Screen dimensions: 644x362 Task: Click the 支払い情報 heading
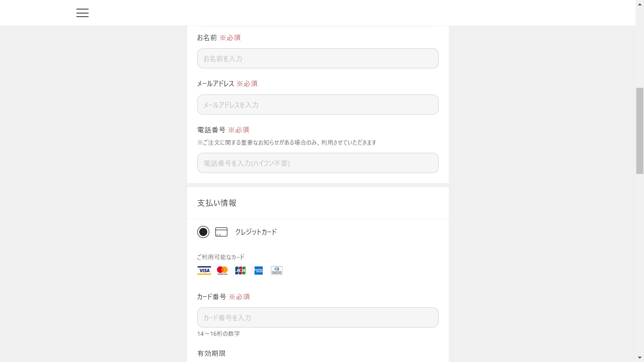click(217, 203)
